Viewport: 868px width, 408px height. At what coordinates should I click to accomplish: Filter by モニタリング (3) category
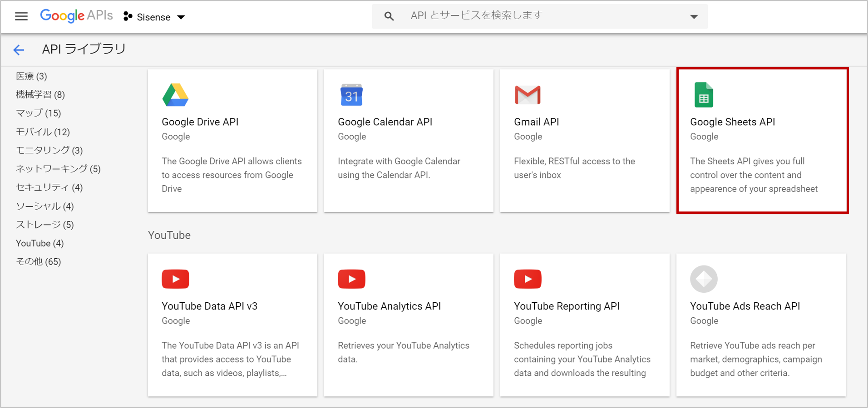49,150
